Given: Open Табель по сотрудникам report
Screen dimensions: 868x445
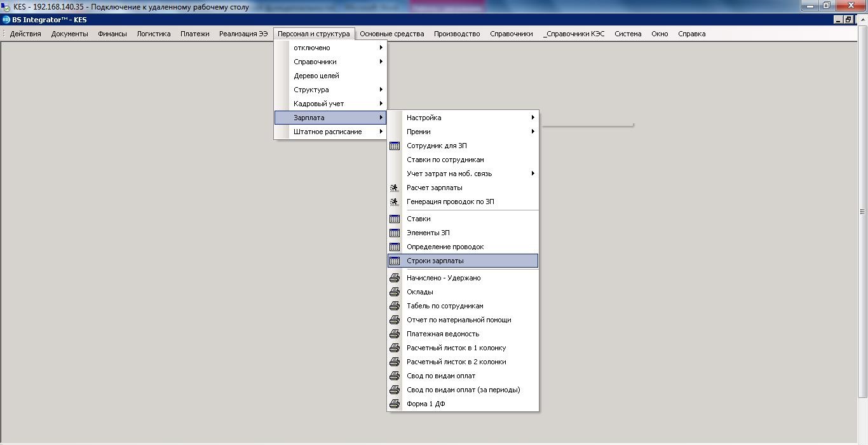Looking at the screenshot, I should coord(445,306).
